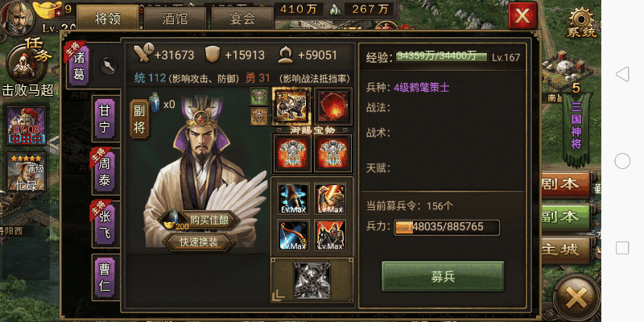Tap the 忙碌 five-star worker thumbnail
The width and height of the screenshot is (644, 322).
(x=27, y=172)
